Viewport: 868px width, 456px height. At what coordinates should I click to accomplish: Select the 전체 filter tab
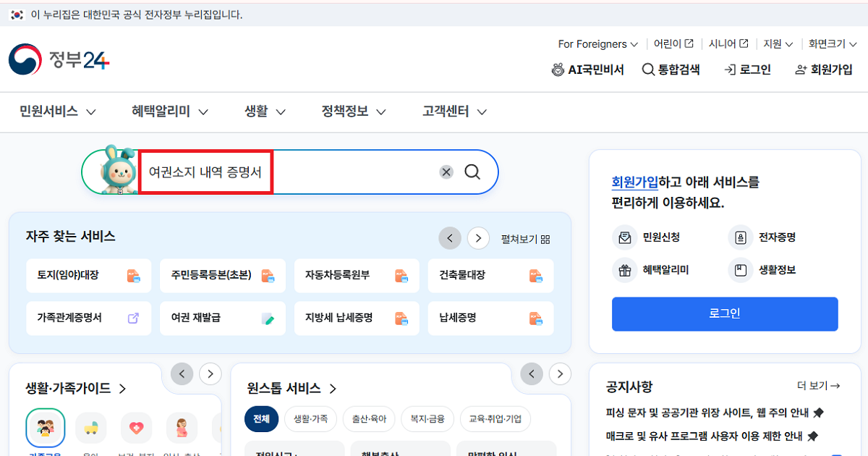262,419
